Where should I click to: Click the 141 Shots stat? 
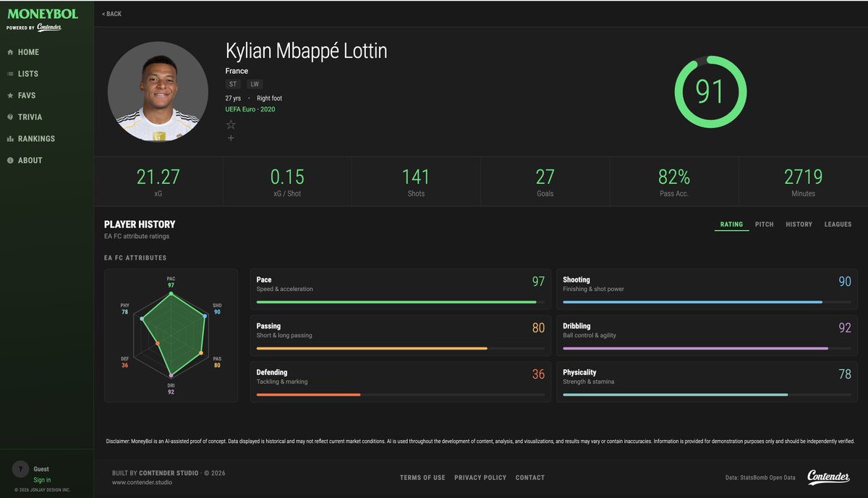coord(416,182)
